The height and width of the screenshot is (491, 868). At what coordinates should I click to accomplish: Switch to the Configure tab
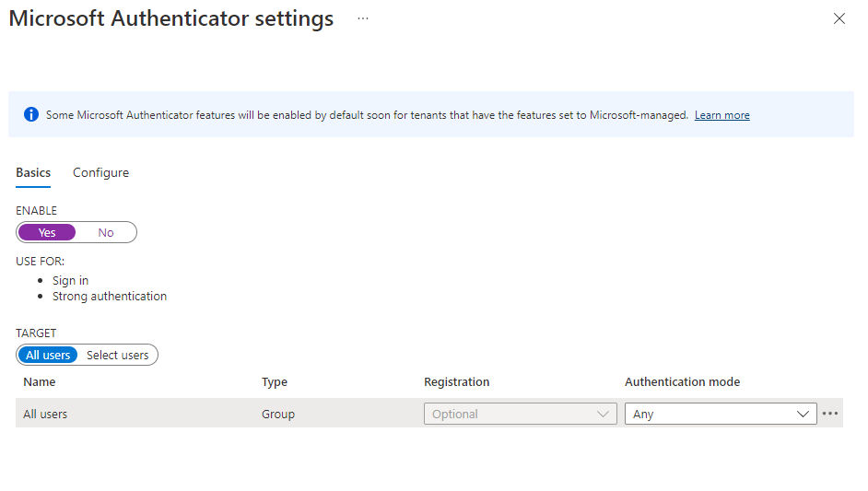tap(100, 172)
